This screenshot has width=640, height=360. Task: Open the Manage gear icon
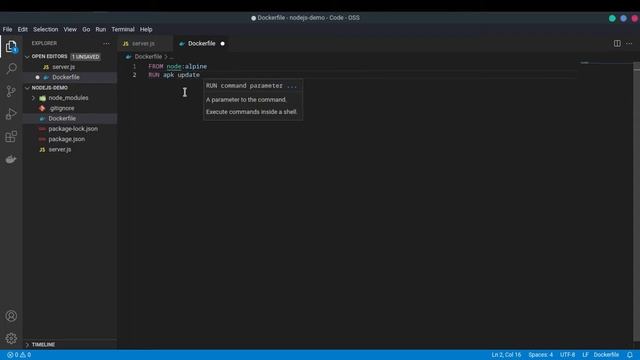[x=11, y=338]
